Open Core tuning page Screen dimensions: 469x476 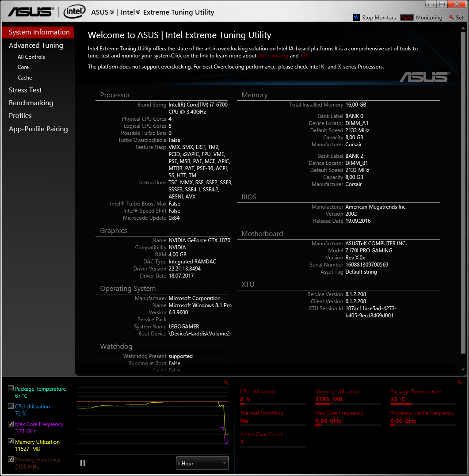pos(23,67)
